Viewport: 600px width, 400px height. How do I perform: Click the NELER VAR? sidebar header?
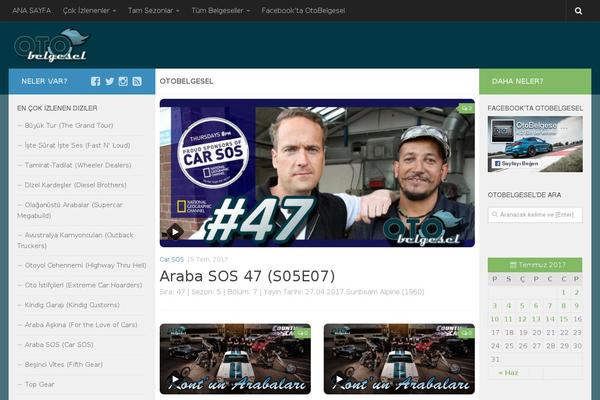pos(44,81)
